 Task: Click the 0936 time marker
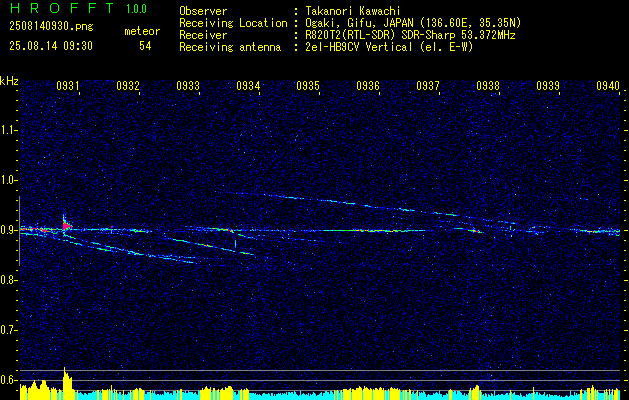click(x=368, y=85)
